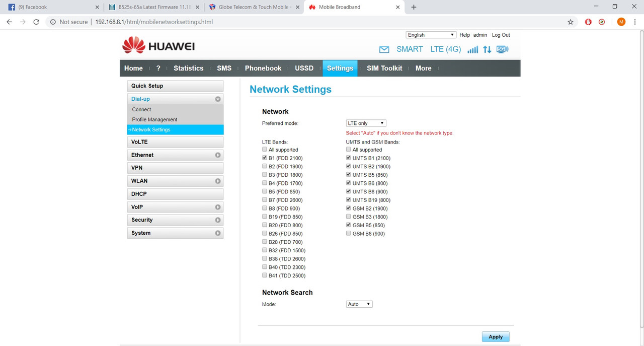Enable B41 (TDD 2500) LTE band
The image size is (644, 346).
coord(265,275)
